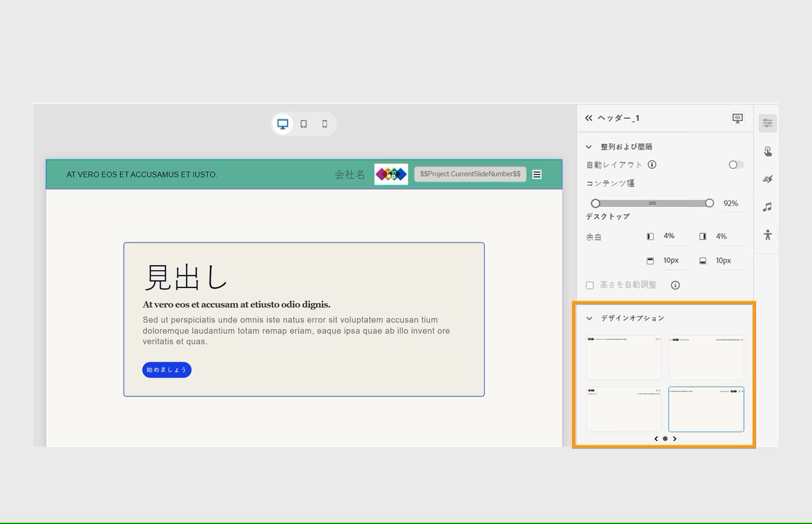The image size is (812, 524).
Task: Select the subheading 'At vero eos et accusam'
Action: click(x=236, y=304)
